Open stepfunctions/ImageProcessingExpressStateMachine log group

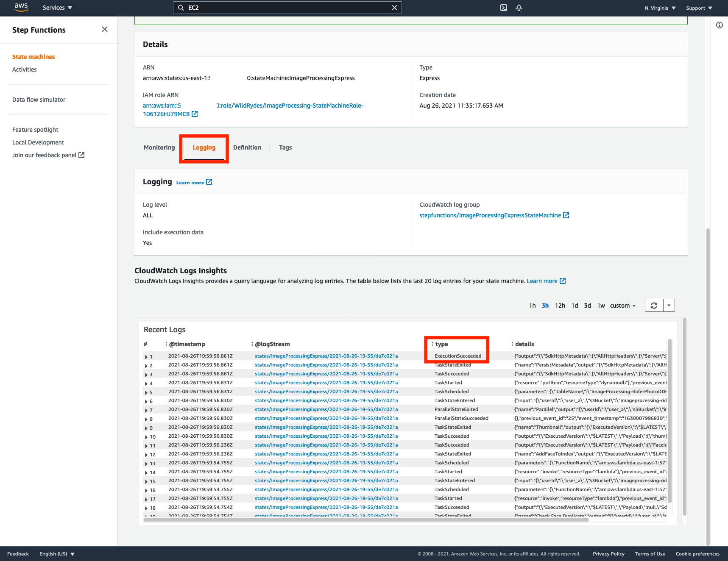tap(490, 215)
